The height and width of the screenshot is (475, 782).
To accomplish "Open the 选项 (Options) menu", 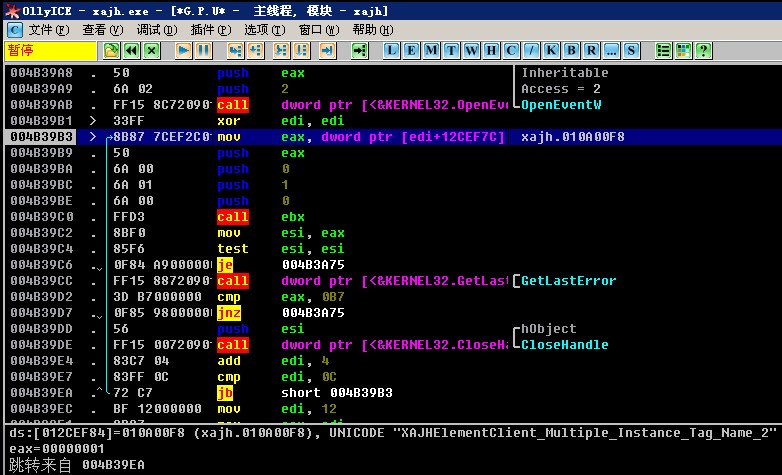I will (x=262, y=30).
